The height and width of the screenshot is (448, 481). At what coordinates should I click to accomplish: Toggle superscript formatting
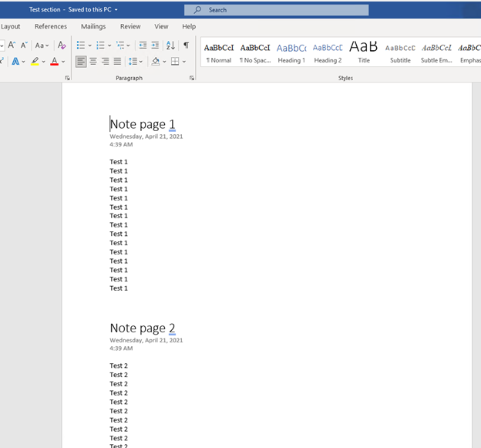(x=2, y=62)
